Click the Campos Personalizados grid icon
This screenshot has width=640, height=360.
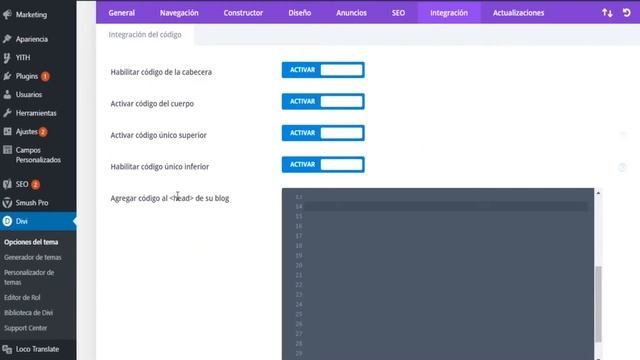pyautogui.click(x=7, y=150)
